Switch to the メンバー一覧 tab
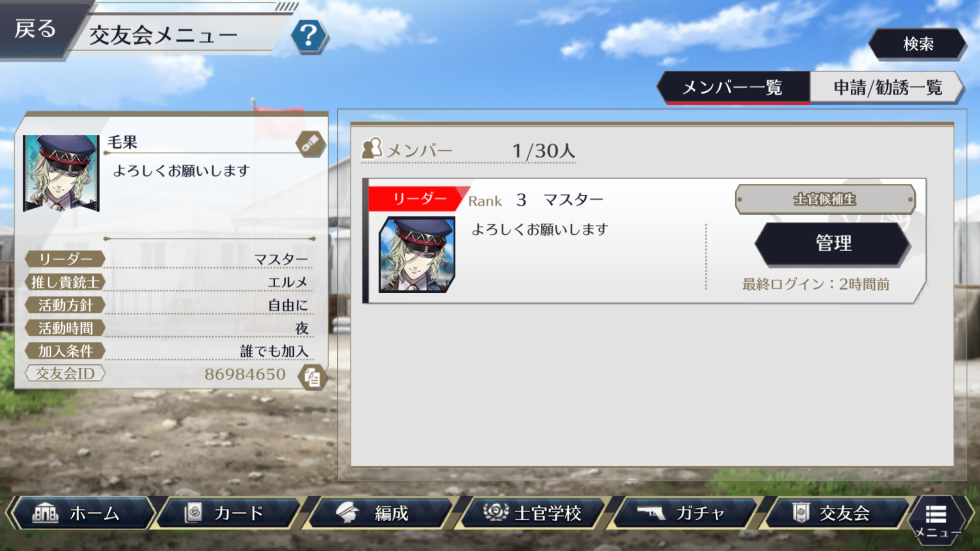The width and height of the screenshot is (980, 551). (x=733, y=88)
